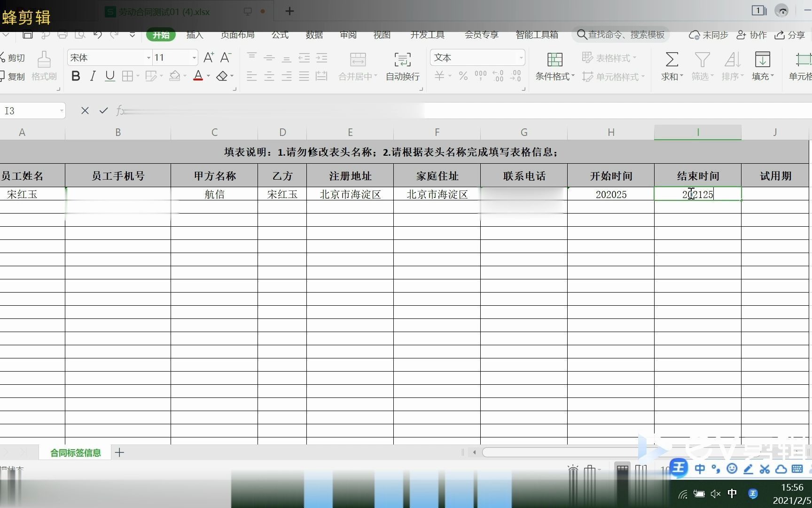Expand the font color dropdown arrow
The image size is (812, 508).
click(209, 76)
